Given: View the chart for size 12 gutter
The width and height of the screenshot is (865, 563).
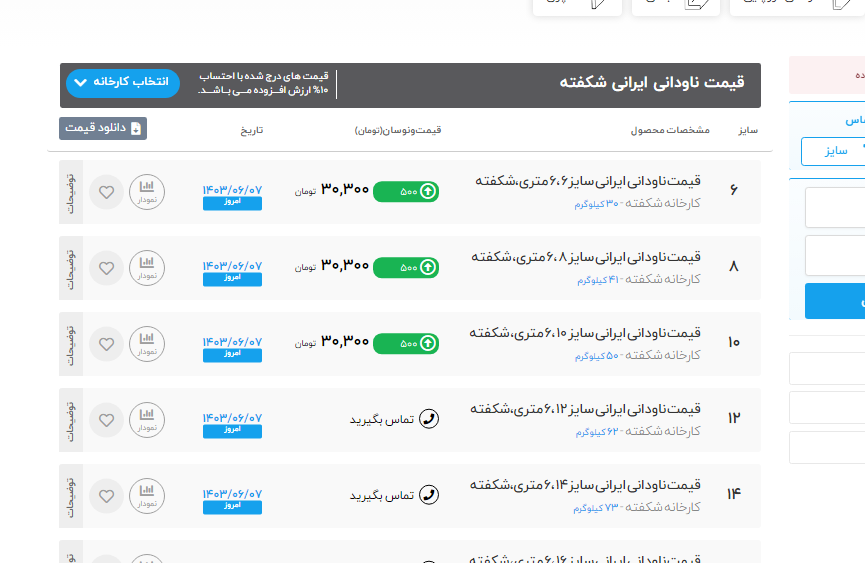Looking at the screenshot, I should pyautogui.click(x=147, y=419).
